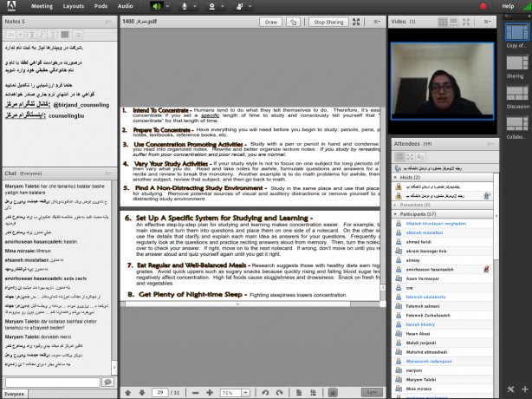Select participant Hasan Abasi
Viewport: 532px width, 399px height.
tap(443, 334)
